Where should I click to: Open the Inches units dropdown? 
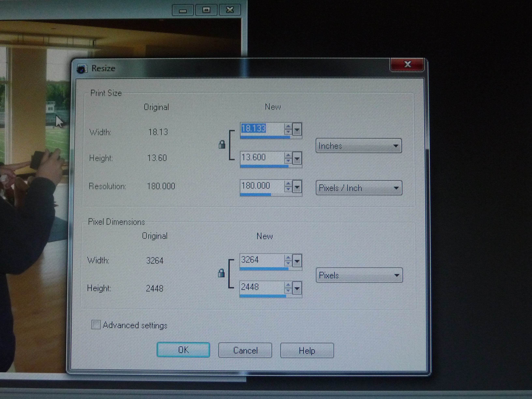(x=359, y=146)
